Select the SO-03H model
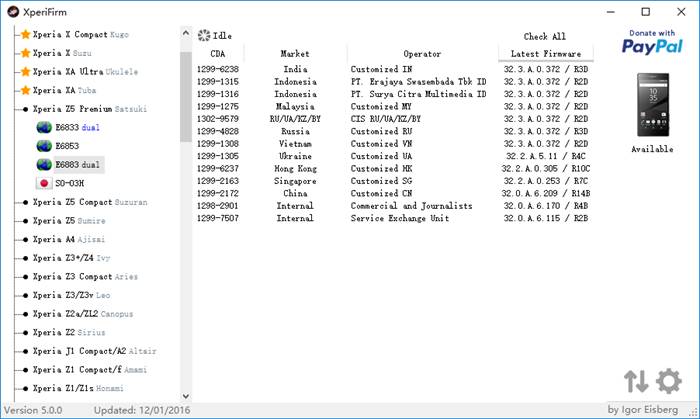The width and height of the screenshot is (700, 419). click(x=70, y=183)
